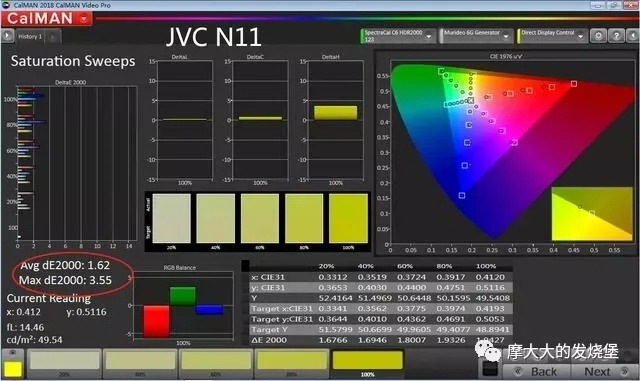Collapse the side panel arrow icon
Screen dimensions: 640x381
click(x=633, y=36)
